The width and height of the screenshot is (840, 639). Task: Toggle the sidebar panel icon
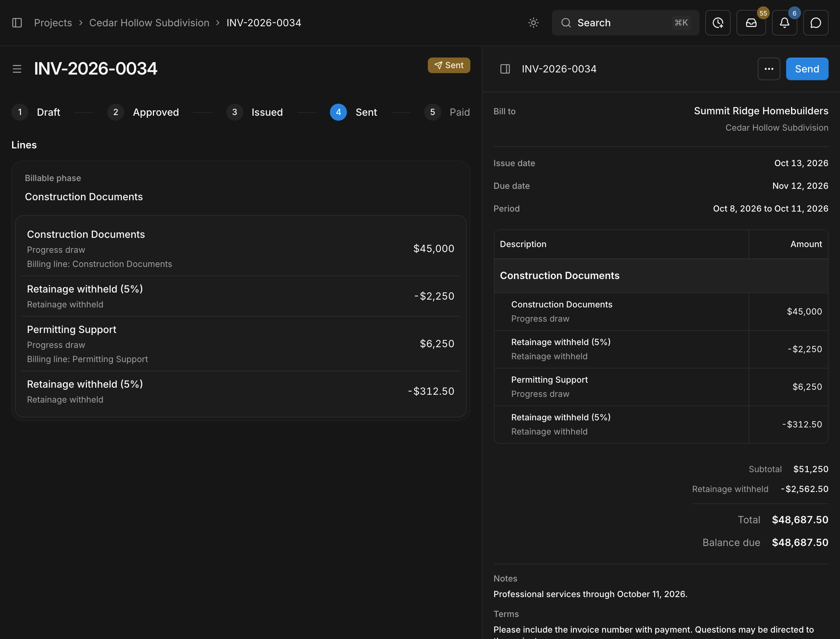(x=17, y=23)
